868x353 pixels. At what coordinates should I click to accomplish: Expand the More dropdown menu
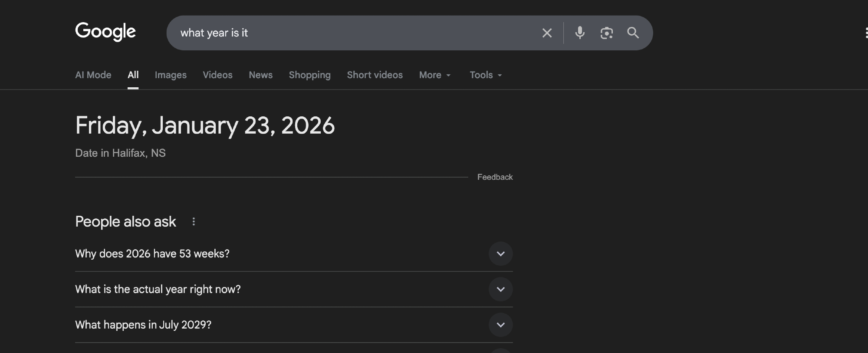tap(435, 75)
